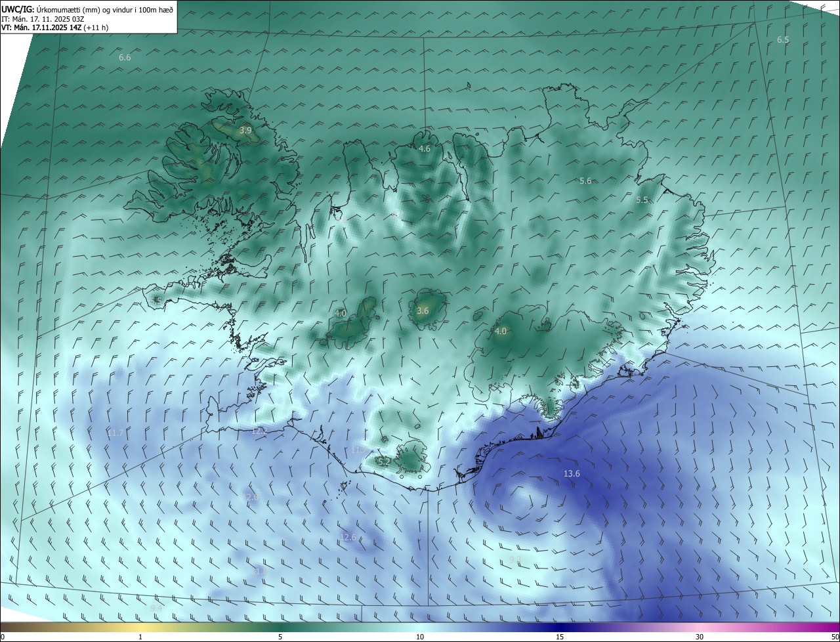Click the 5.2 value near the south coast
Screen dimensions: 840x642
[385, 462]
